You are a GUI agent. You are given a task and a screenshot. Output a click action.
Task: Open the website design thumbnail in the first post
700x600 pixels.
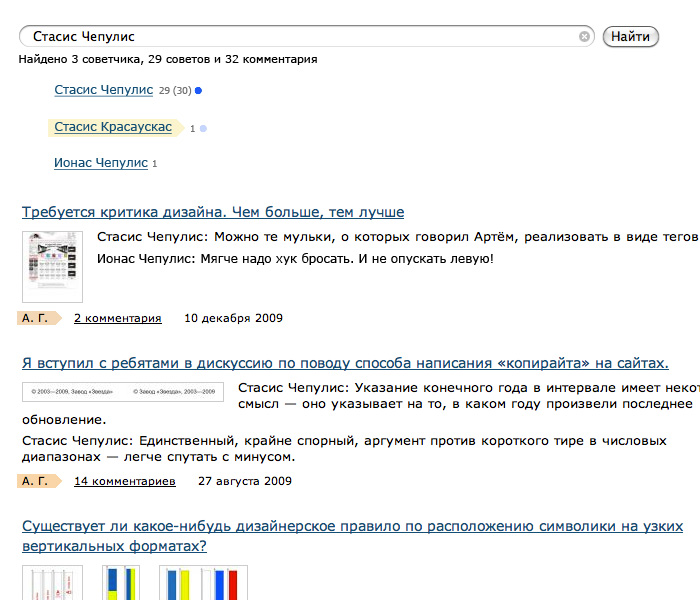(52, 266)
